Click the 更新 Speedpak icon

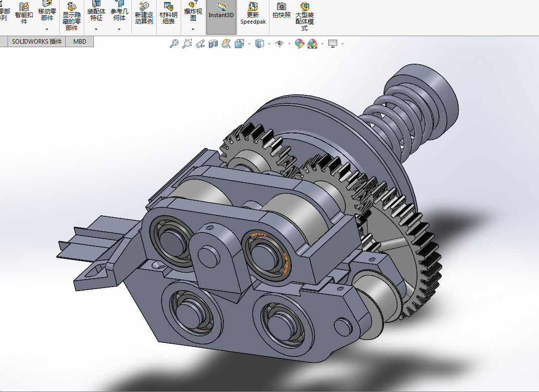[x=253, y=7]
